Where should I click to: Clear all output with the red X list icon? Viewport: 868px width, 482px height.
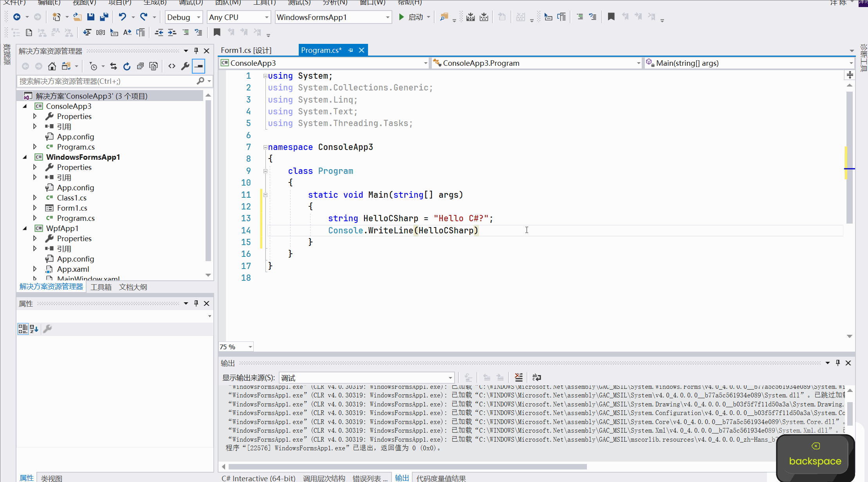[x=518, y=377]
